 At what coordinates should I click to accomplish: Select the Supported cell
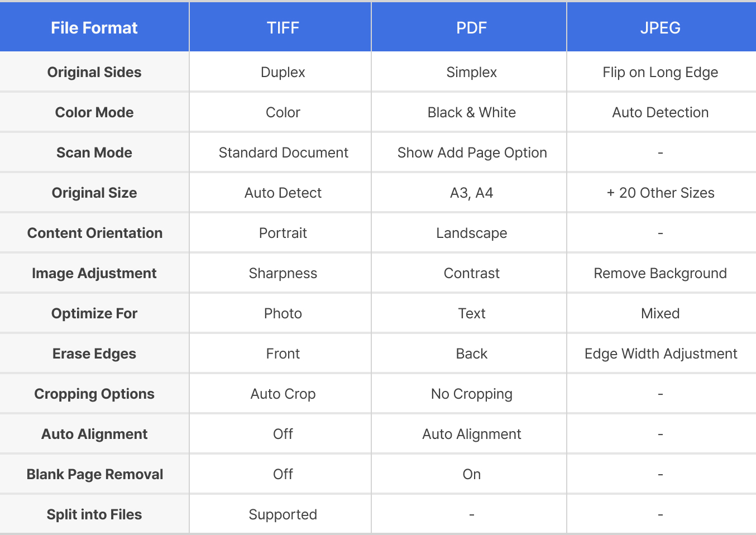pos(283,514)
